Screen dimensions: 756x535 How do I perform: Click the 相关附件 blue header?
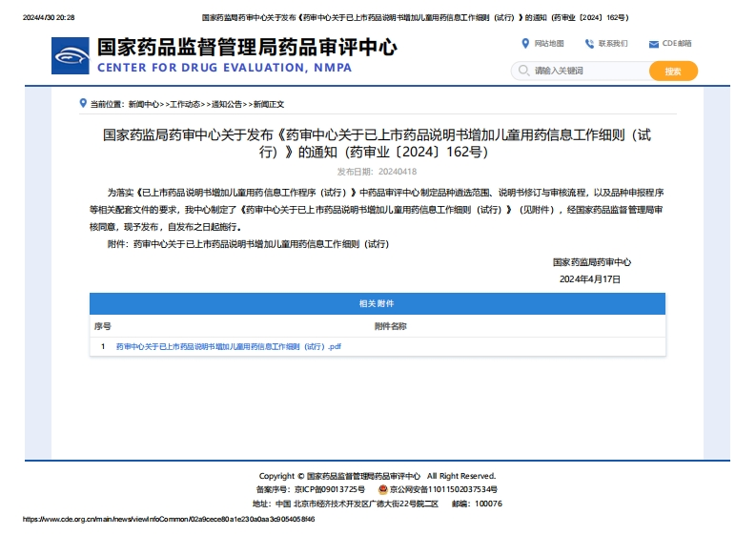tap(377, 303)
